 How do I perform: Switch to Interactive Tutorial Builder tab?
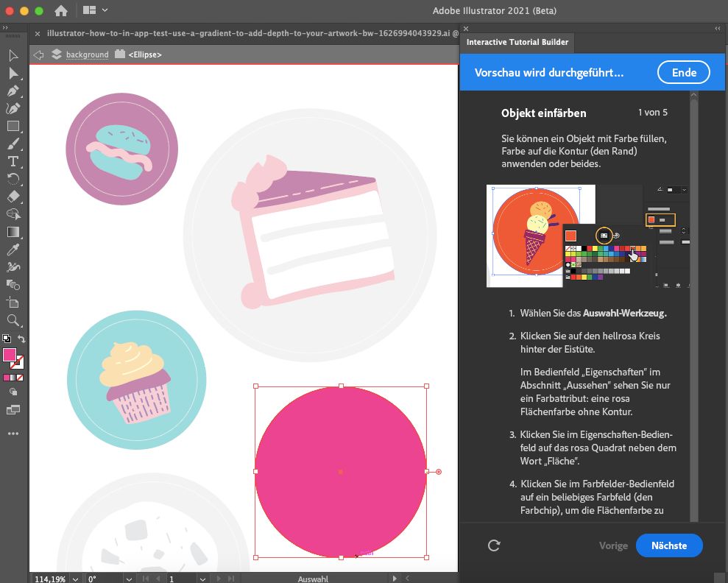tap(517, 42)
